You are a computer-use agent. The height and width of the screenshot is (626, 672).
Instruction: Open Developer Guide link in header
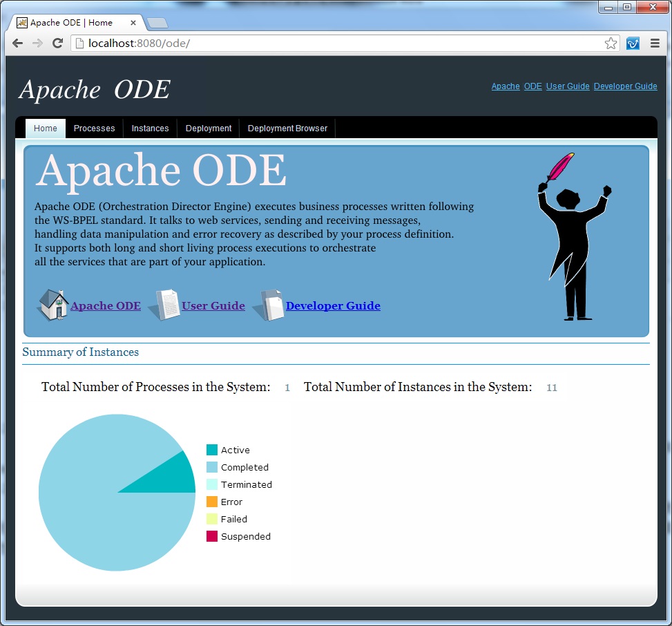(625, 86)
